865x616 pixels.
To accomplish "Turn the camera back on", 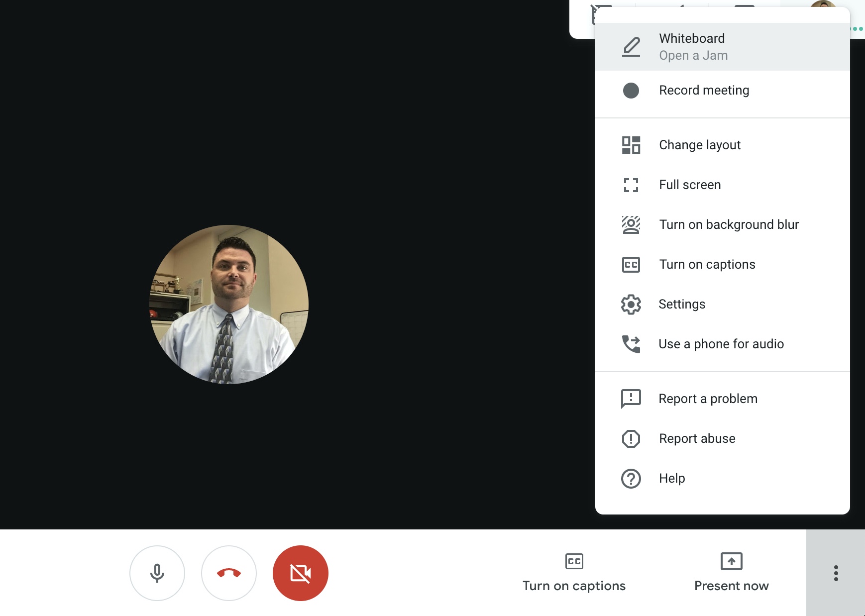I will click(300, 573).
